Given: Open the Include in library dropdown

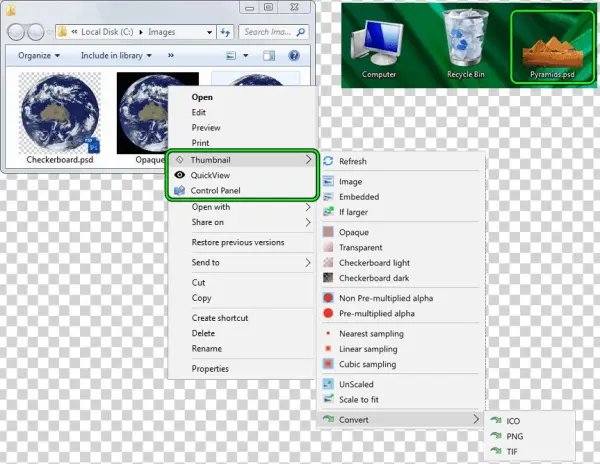Looking at the screenshot, I should coord(116,55).
